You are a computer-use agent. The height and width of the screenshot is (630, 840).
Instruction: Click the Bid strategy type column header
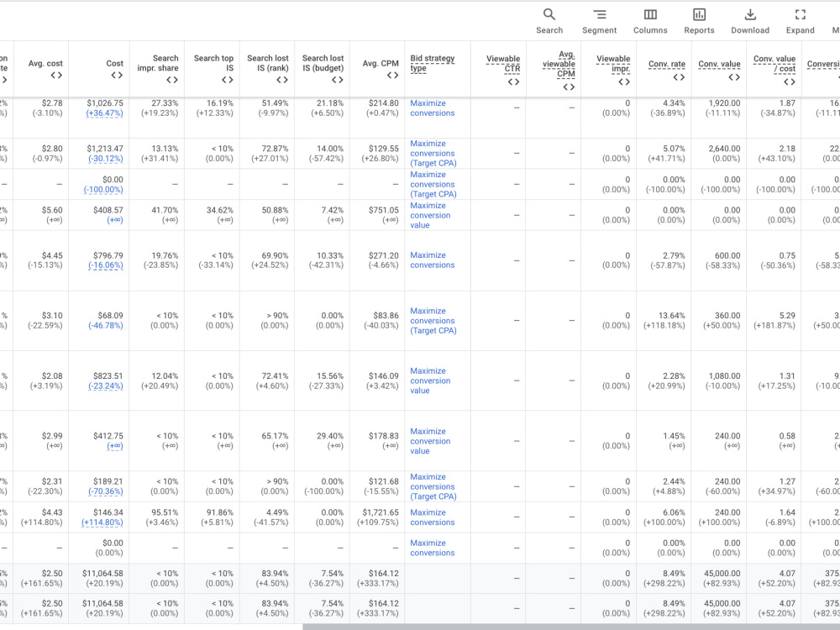[x=433, y=63]
